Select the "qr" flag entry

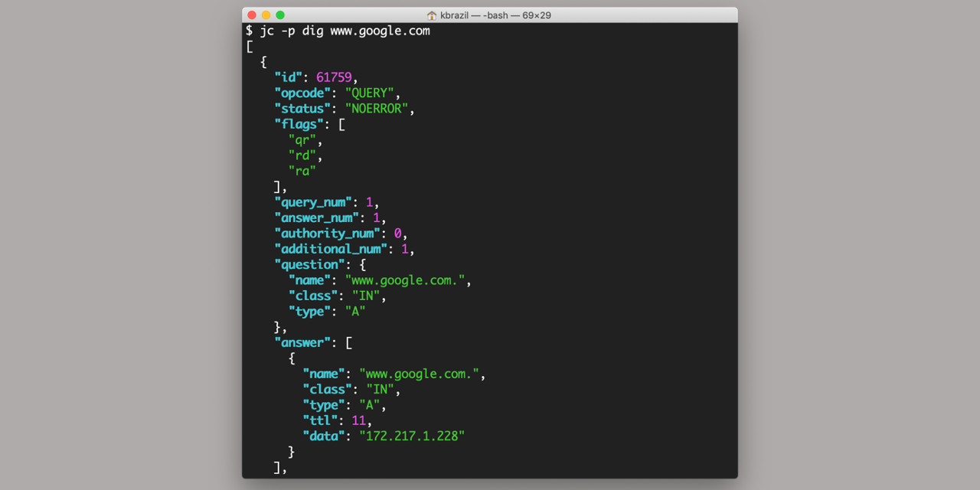(x=302, y=139)
